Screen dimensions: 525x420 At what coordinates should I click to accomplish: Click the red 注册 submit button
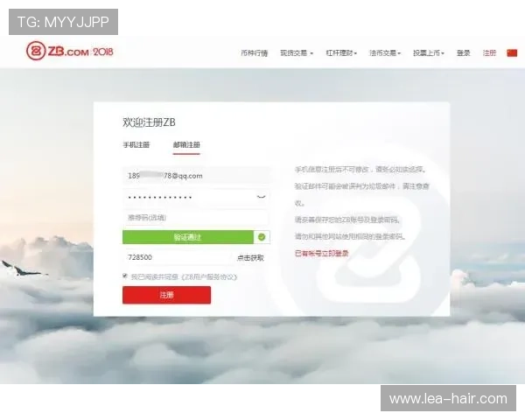click(167, 295)
